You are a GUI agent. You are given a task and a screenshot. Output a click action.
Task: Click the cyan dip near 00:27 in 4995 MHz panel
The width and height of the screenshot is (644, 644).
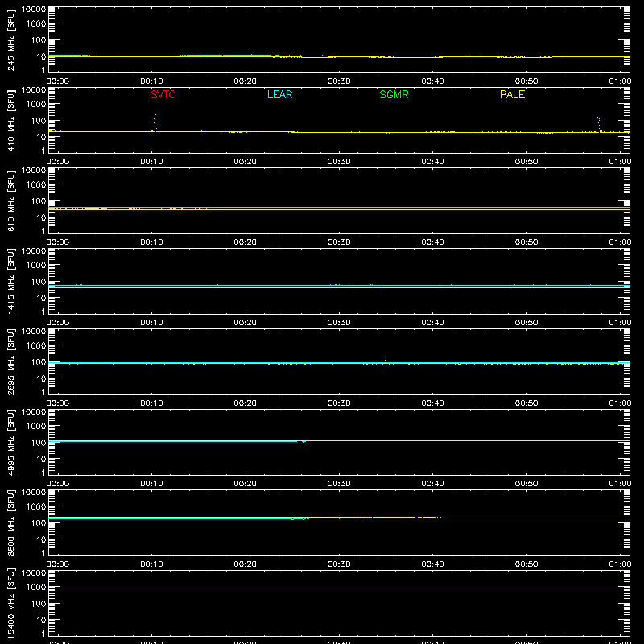tap(303, 441)
